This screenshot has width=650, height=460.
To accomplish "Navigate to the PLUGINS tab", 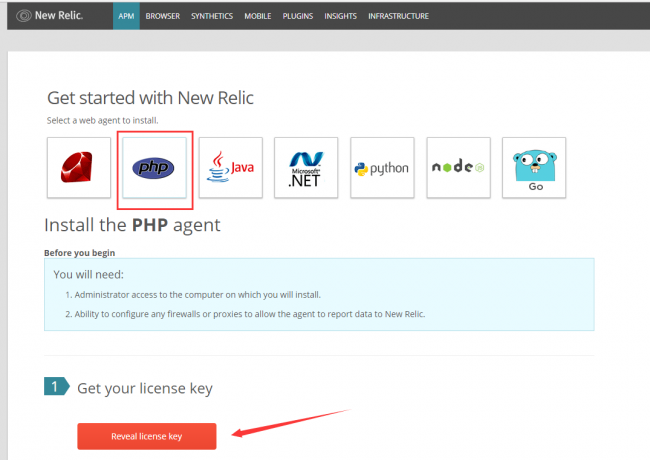I will [298, 16].
